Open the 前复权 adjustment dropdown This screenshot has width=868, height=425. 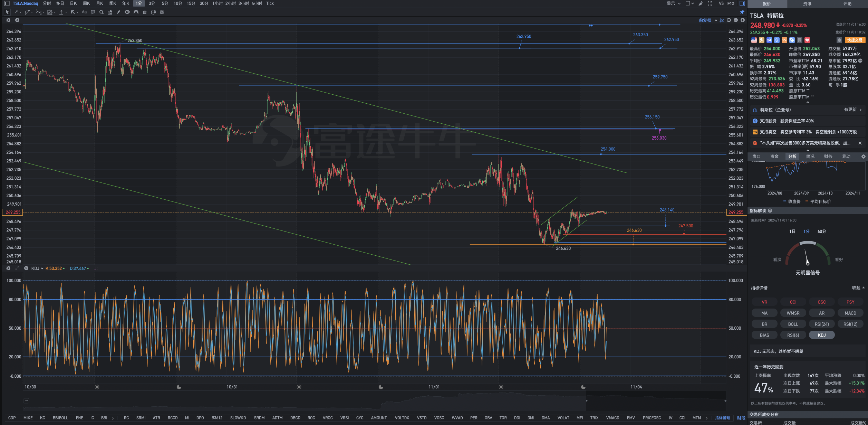point(708,20)
